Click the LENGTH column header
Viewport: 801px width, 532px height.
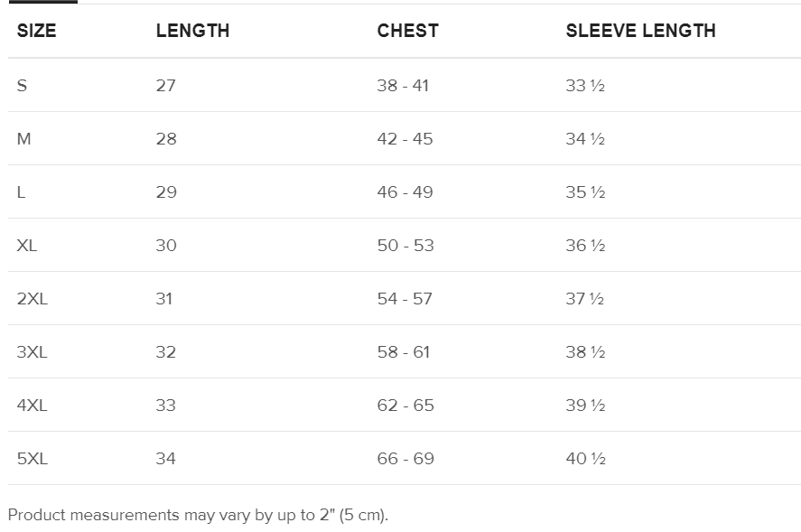192,31
